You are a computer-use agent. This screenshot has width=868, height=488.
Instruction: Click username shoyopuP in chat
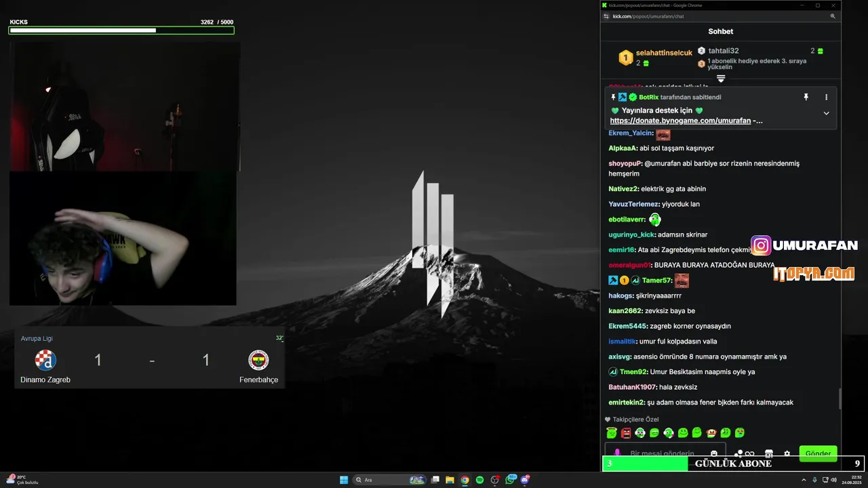[625, 163]
